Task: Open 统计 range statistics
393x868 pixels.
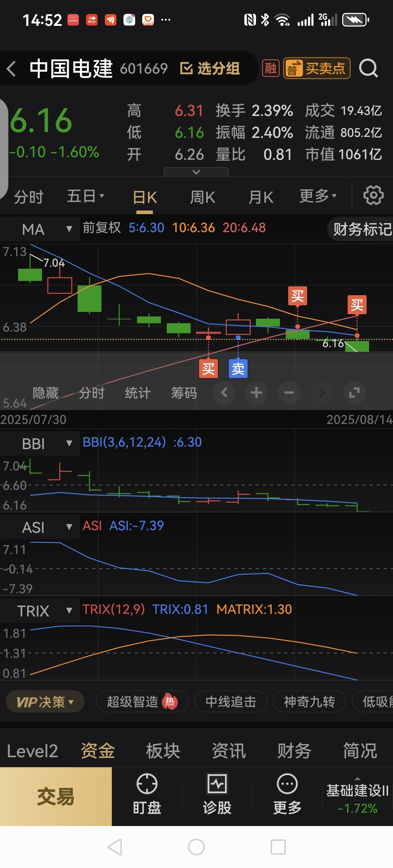Action: coord(138,393)
